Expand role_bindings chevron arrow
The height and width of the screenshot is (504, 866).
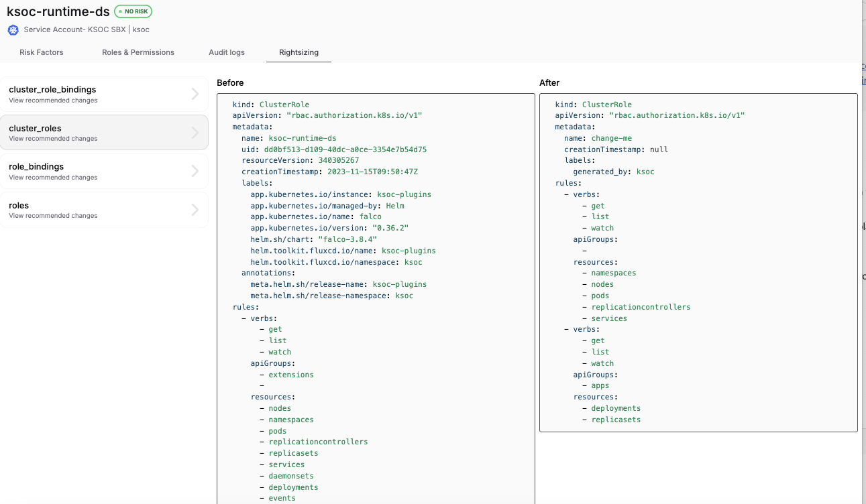(x=195, y=171)
